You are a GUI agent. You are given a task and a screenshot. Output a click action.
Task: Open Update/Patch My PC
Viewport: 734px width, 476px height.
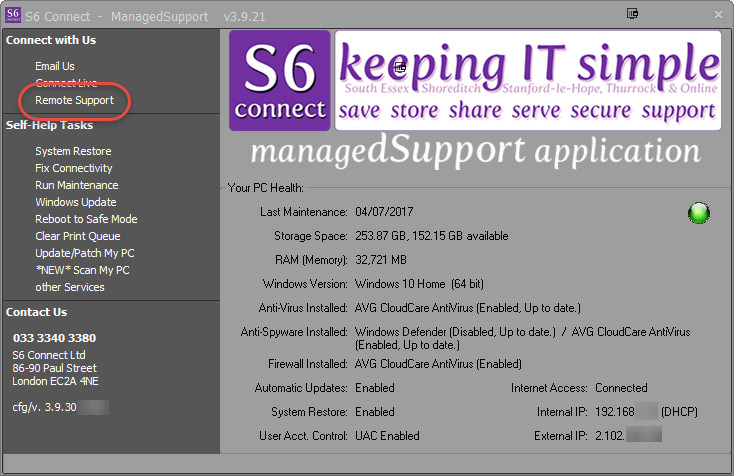tap(85, 253)
